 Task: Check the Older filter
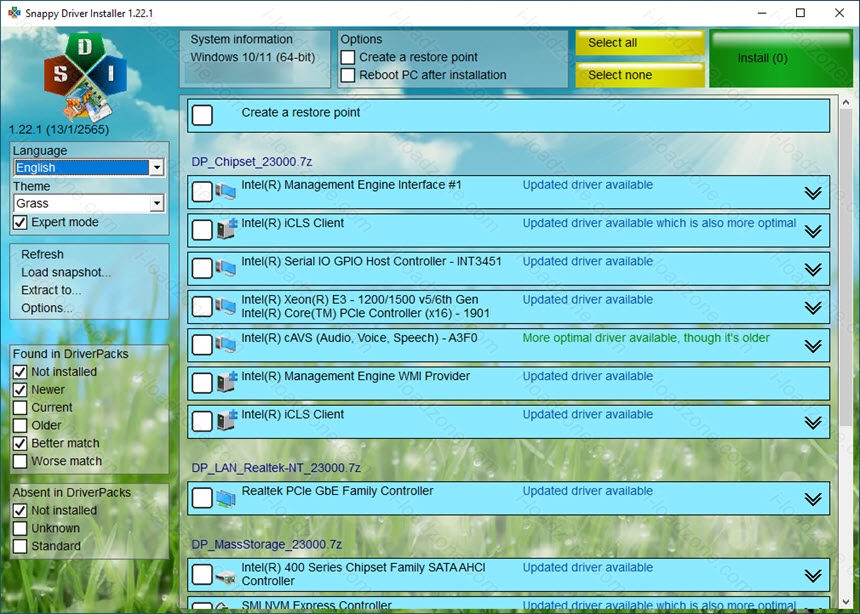20,425
